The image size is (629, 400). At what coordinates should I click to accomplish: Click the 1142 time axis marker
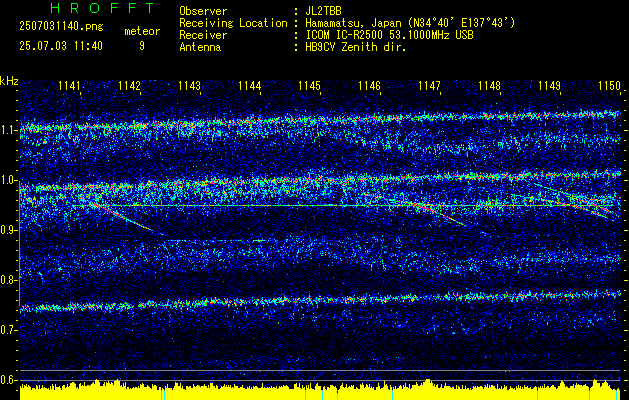click(130, 86)
